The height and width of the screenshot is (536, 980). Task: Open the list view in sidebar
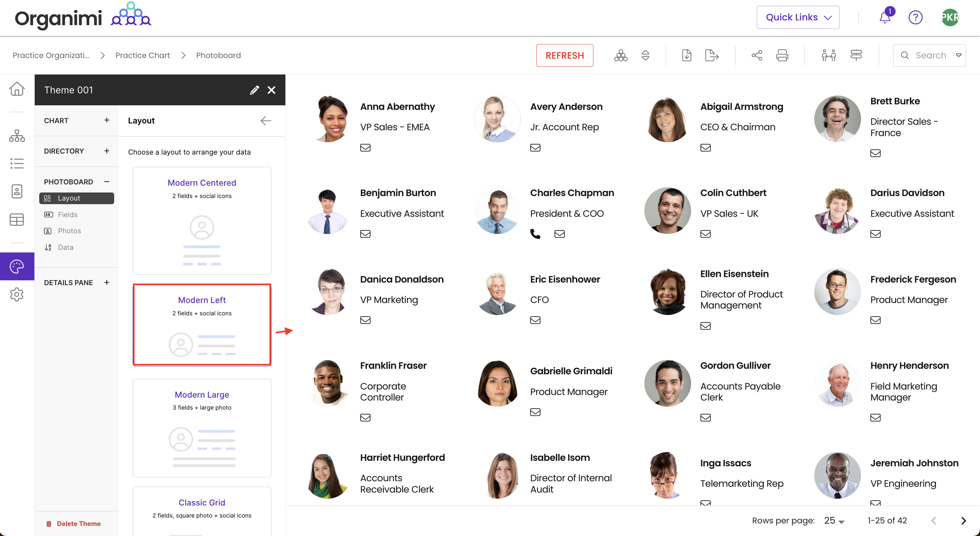(17, 163)
